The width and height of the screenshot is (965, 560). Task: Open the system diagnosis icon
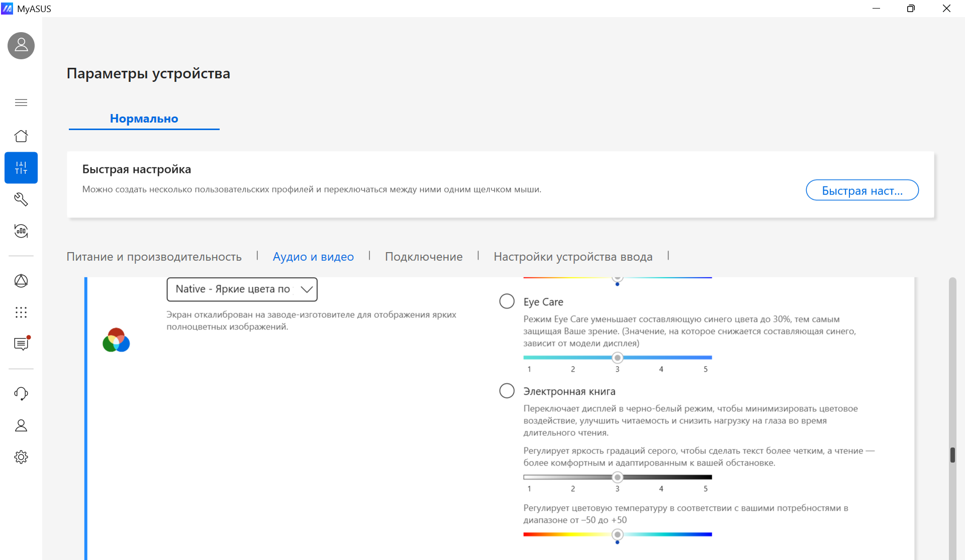pyautogui.click(x=21, y=231)
